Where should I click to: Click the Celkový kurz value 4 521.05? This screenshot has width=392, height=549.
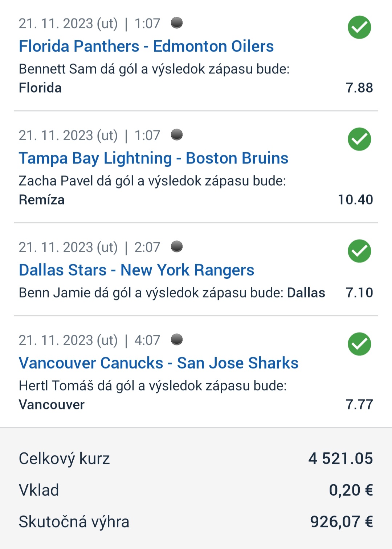[341, 459]
